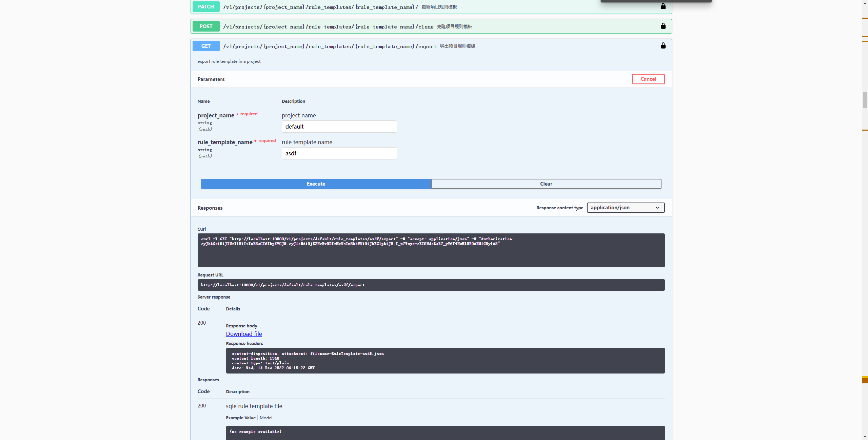Clear the executed request results
Screen dimensions: 868x440
pyautogui.click(x=546, y=184)
